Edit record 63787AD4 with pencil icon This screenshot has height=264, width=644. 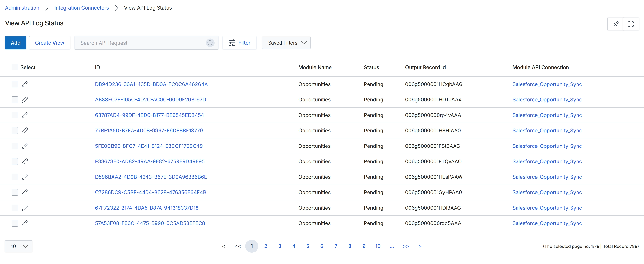(25, 115)
